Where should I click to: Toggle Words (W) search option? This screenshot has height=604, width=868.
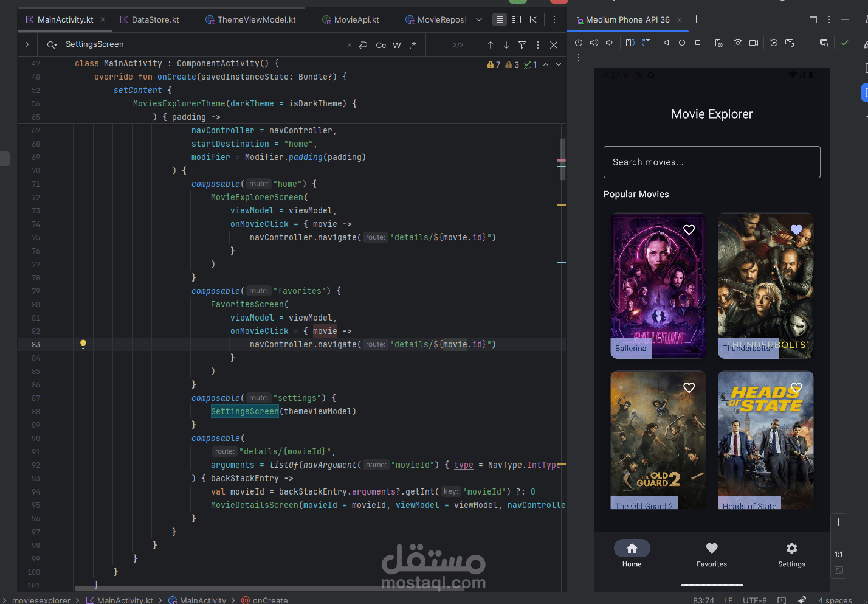click(x=397, y=45)
